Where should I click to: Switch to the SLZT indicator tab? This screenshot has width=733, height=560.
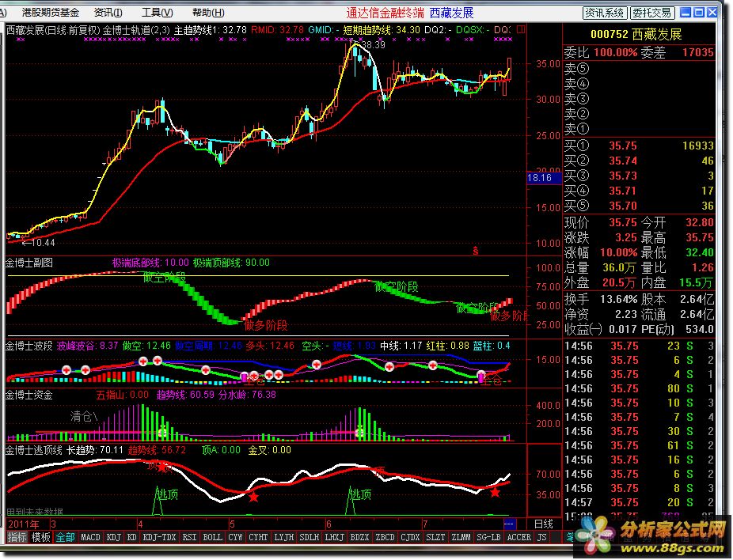tap(435, 537)
